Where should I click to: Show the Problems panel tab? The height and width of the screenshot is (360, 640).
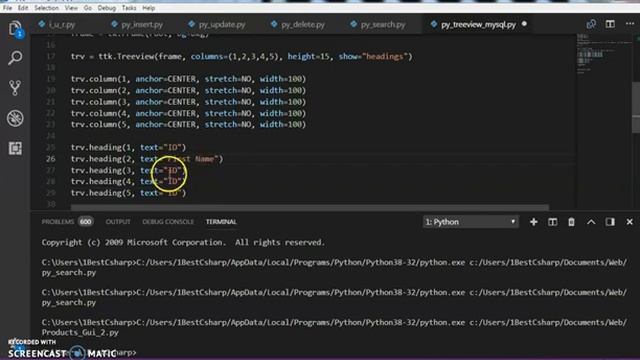tap(58, 222)
